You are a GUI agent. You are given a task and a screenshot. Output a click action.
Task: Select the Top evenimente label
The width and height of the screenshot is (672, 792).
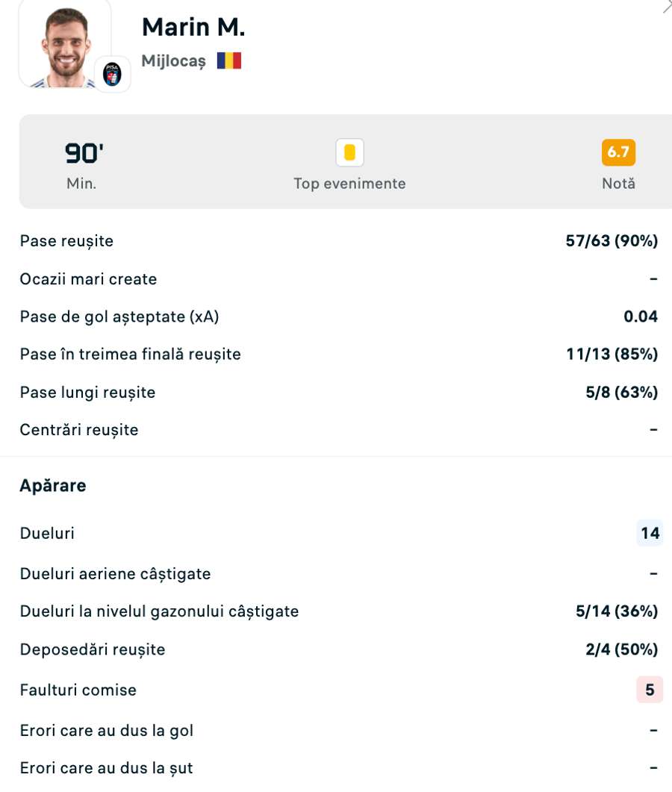click(349, 184)
